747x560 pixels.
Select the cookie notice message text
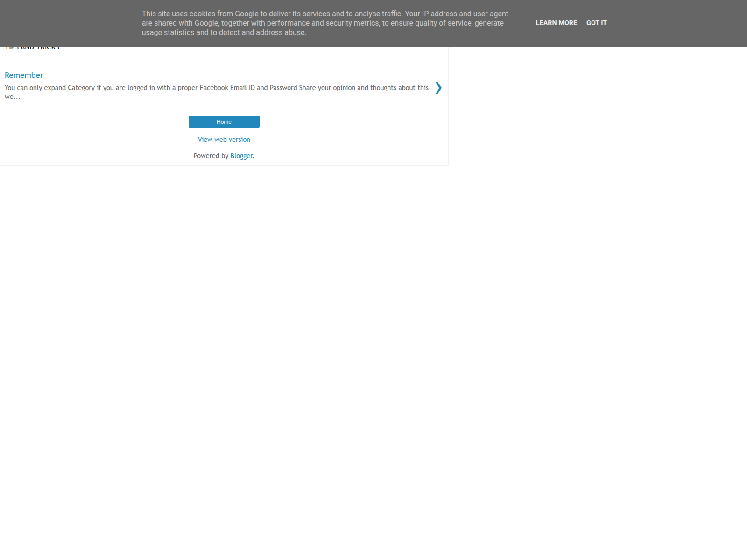(x=325, y=23)
